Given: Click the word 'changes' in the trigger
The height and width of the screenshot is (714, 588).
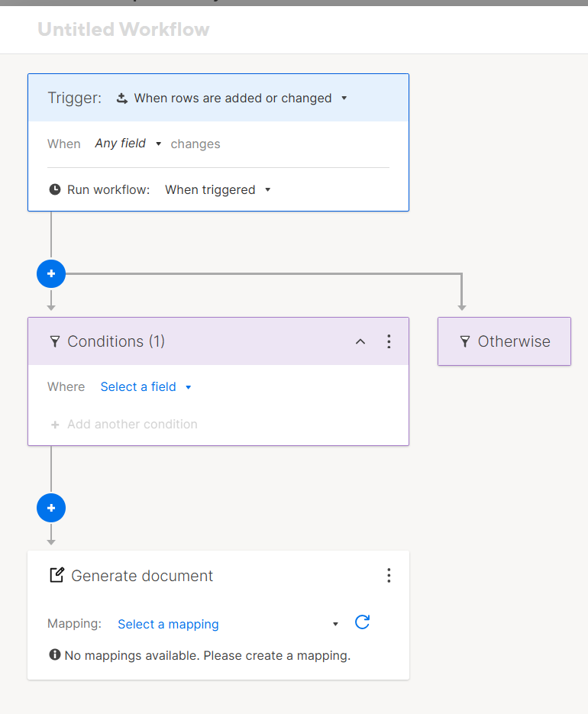Looking at the screenshot, I should 195,144.
